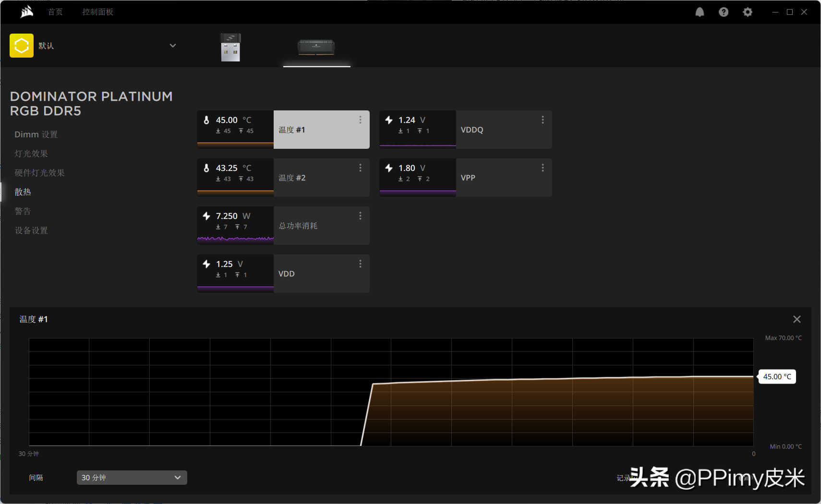821x504 pixels.
Task: Open options menu for 总功率消耗 card
Action: coord(360,216)
